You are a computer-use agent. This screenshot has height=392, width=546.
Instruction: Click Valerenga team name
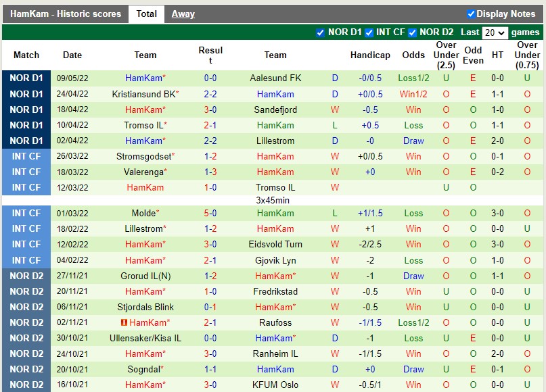(x=144, y=172)
